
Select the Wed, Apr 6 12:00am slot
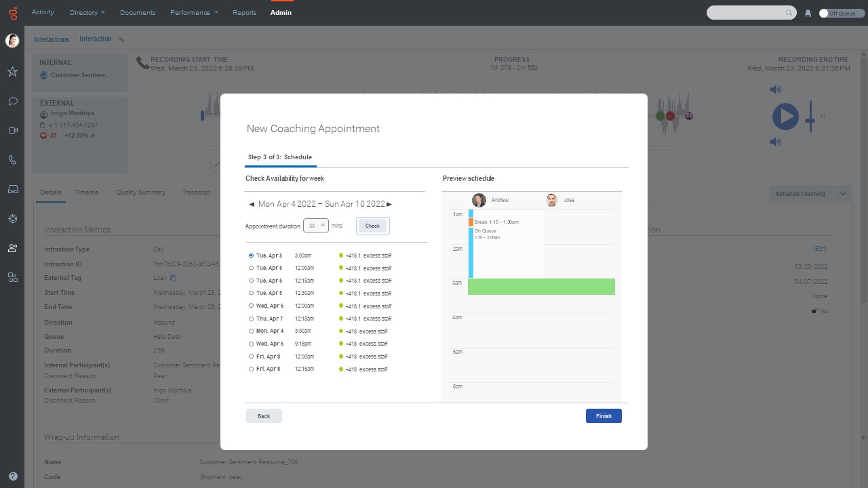(x=252, y=306)
